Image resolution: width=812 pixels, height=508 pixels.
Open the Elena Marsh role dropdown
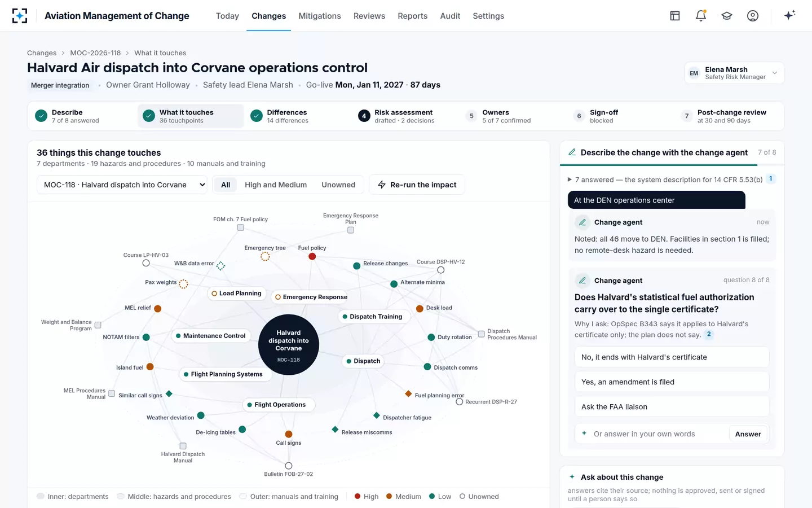(x=734, y=73)
